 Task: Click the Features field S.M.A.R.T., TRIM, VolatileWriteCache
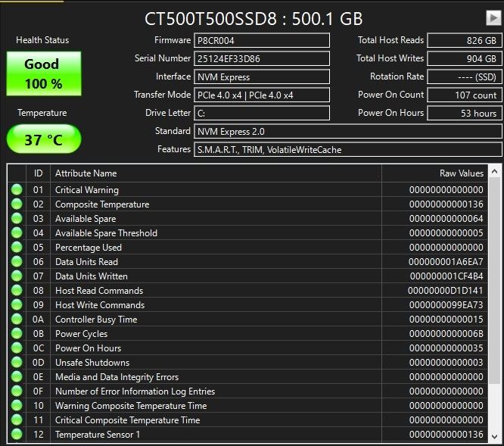pos(348,149)
